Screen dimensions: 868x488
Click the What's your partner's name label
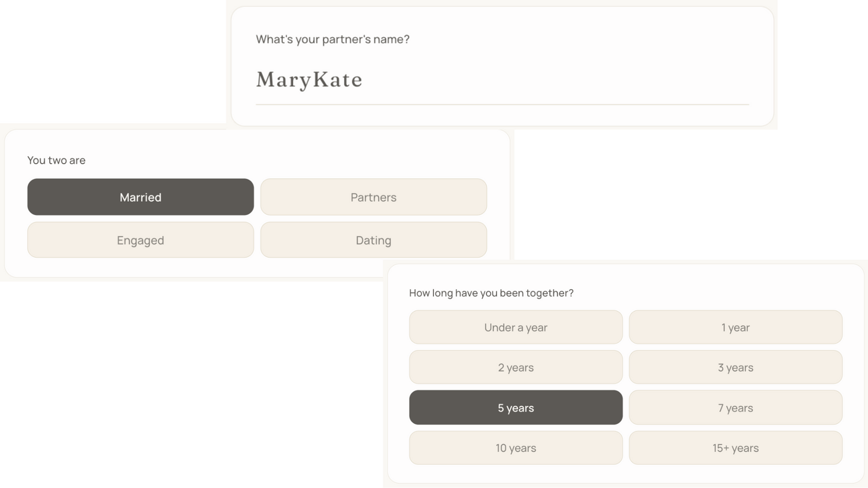tap(333, 39)
